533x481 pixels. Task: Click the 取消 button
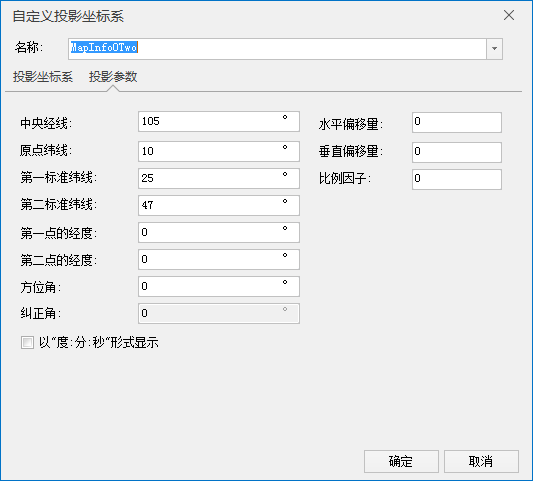(481, 461)
